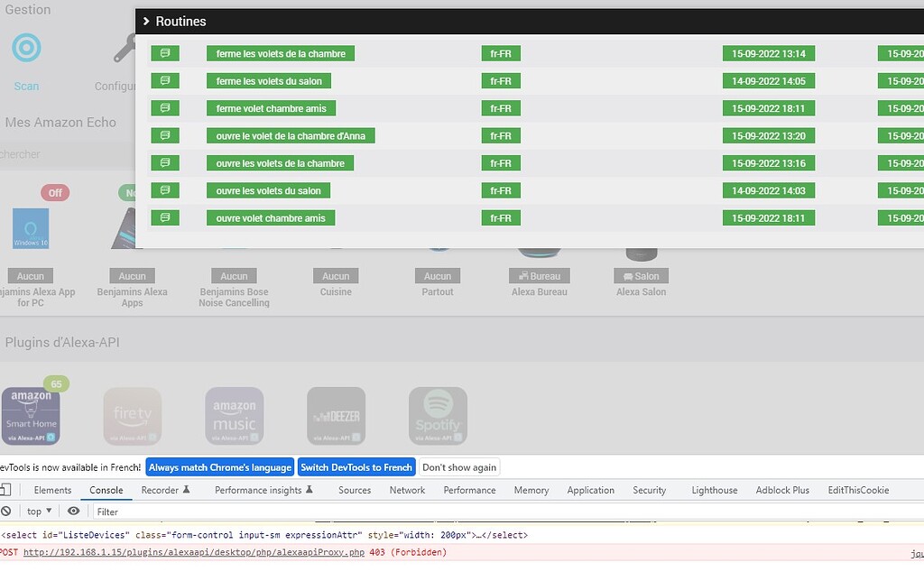Toggle the live expression eye icon
Viewport: 924px width, 581px height.
74,511
